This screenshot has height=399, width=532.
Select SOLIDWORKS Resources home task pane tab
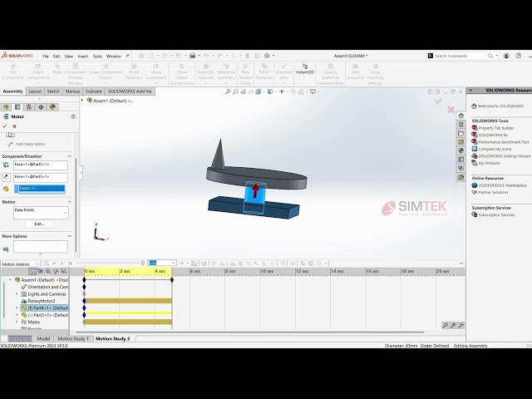(x=461, y=116)
